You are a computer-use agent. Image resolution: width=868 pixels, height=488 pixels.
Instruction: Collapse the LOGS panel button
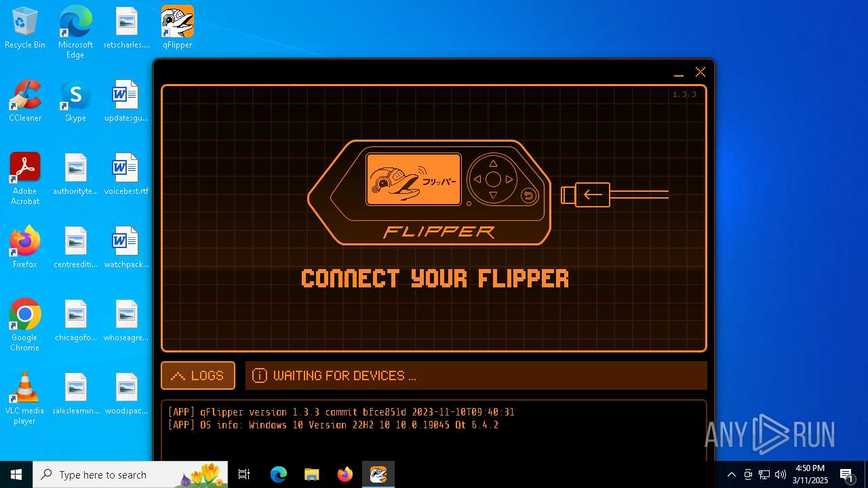pos(198,375)
